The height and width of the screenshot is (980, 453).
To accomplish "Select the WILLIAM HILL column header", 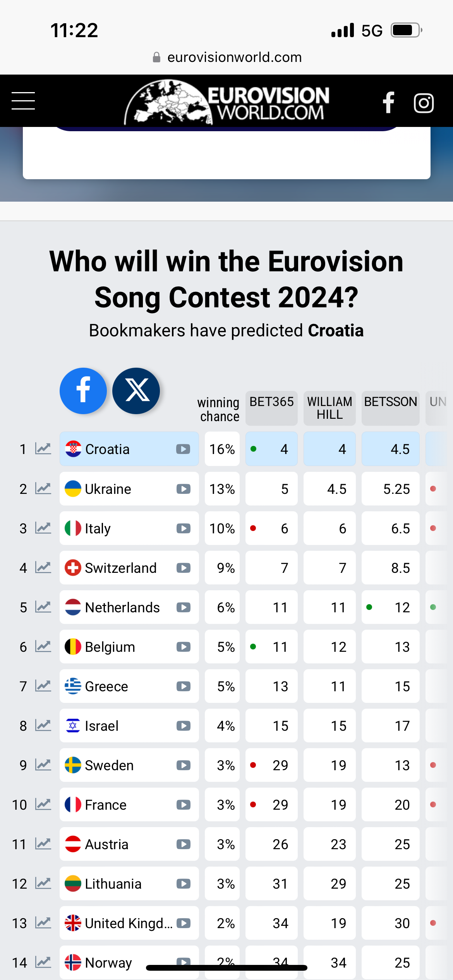I will coord(329,408).
